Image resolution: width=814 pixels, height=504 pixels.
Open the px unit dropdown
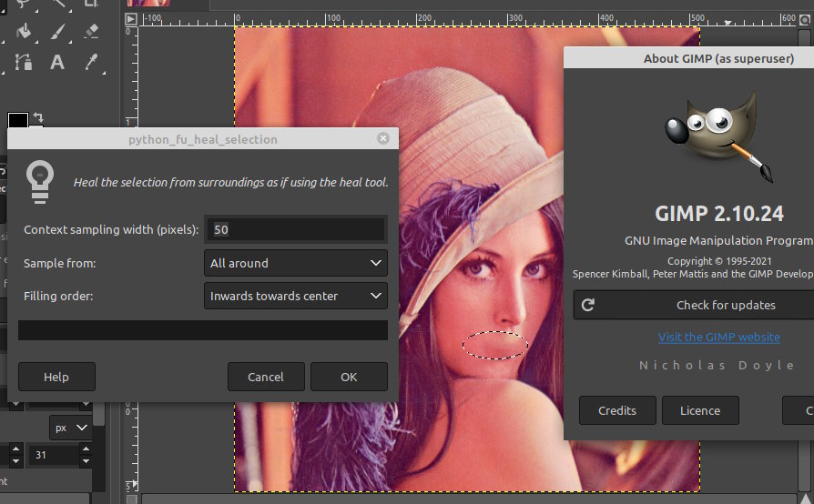click(70, 427)
